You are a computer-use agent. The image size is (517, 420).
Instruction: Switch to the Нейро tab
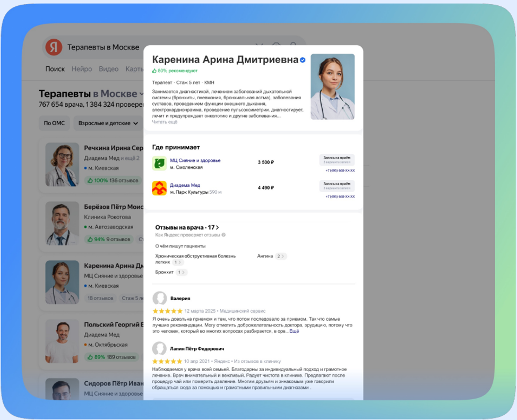82,69
